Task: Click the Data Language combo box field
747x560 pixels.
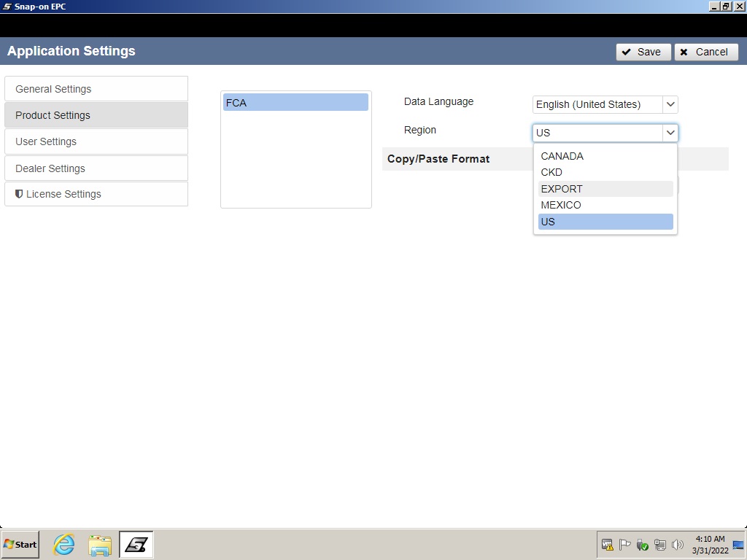Action: coord(605,104)
